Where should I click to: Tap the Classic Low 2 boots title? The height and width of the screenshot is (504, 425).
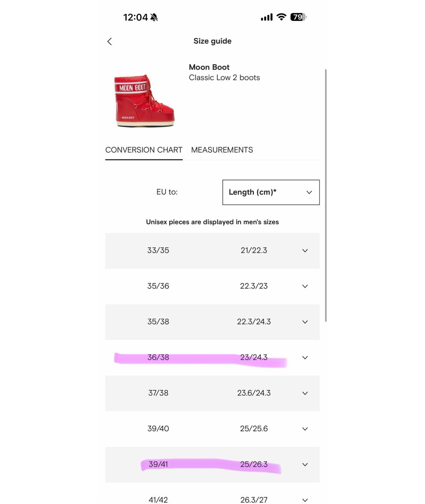pyautogui.click(x=224, y=78)
